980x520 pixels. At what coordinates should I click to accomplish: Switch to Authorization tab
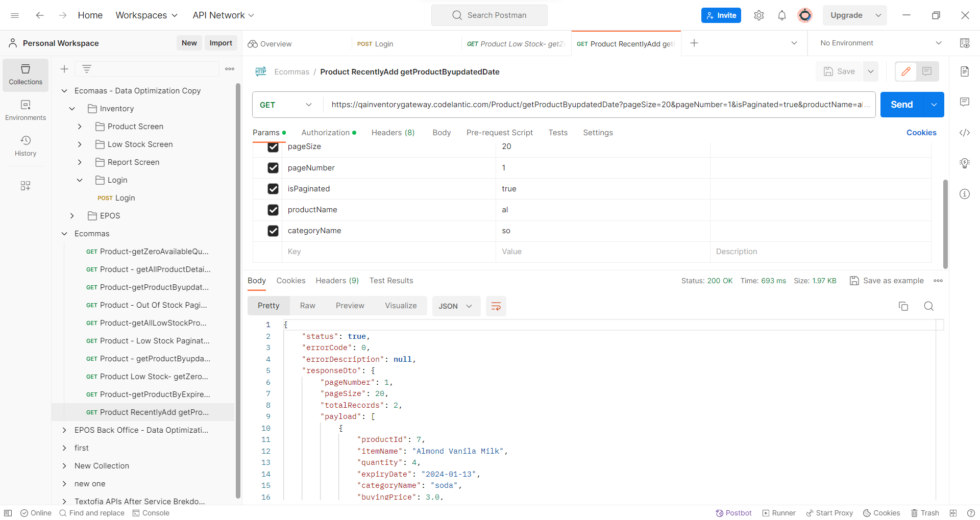[329, 133]
